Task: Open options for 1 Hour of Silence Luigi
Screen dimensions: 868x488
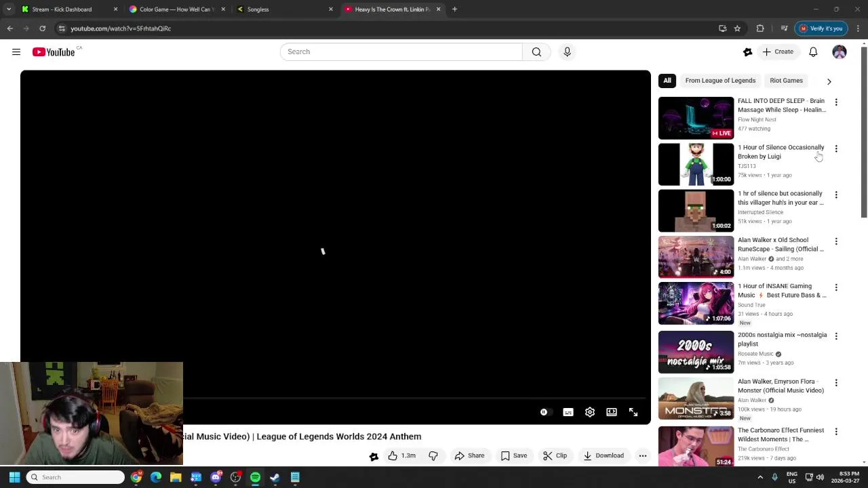Action: [836, 148]
